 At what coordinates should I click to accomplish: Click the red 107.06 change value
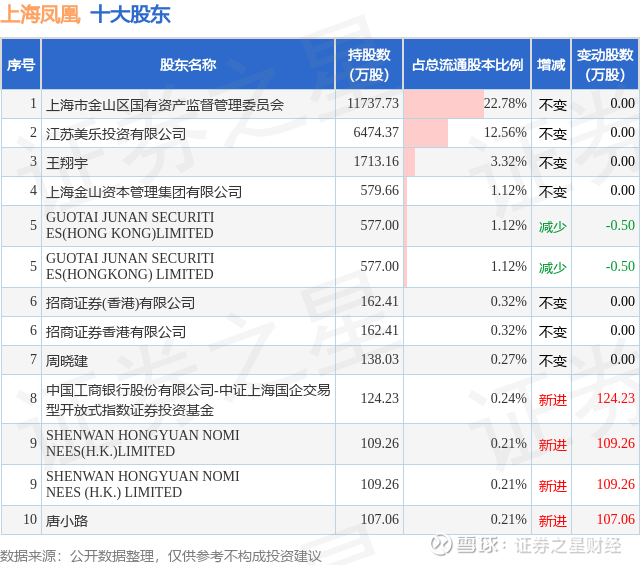[616, 519]
